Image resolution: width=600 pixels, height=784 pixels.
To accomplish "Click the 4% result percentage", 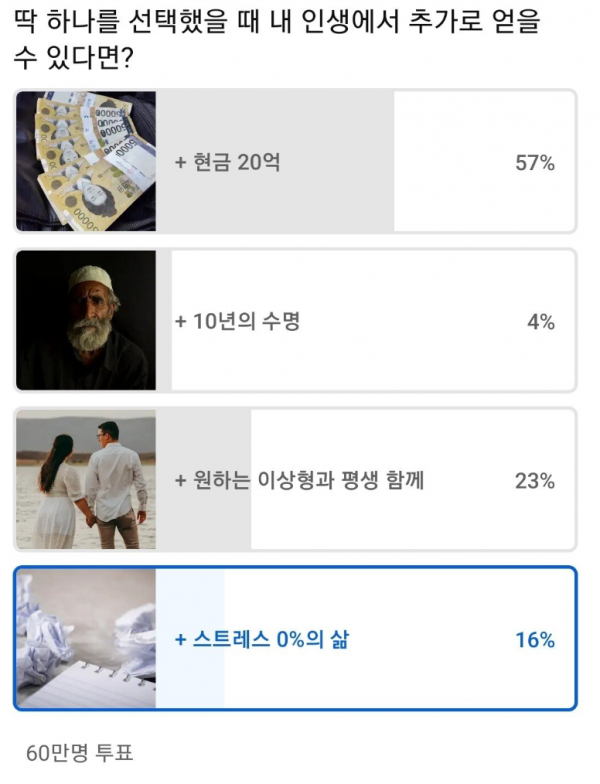I will click(x=541, y=322).
